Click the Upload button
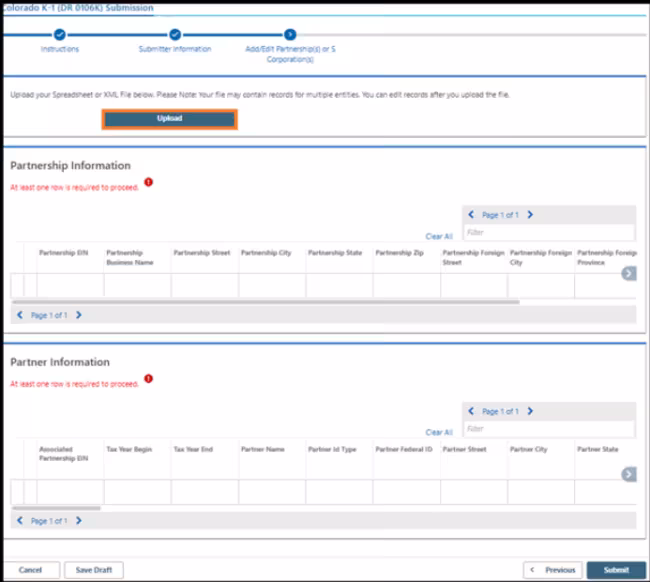Image resolution: width=650 pixels, height=582 pixels. [170, 119]
